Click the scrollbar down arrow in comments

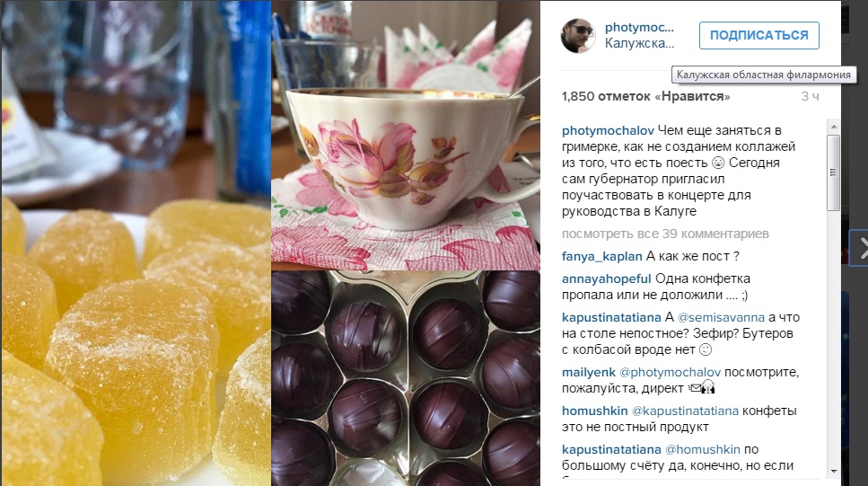pyautogui.click(x=834, y=472)
